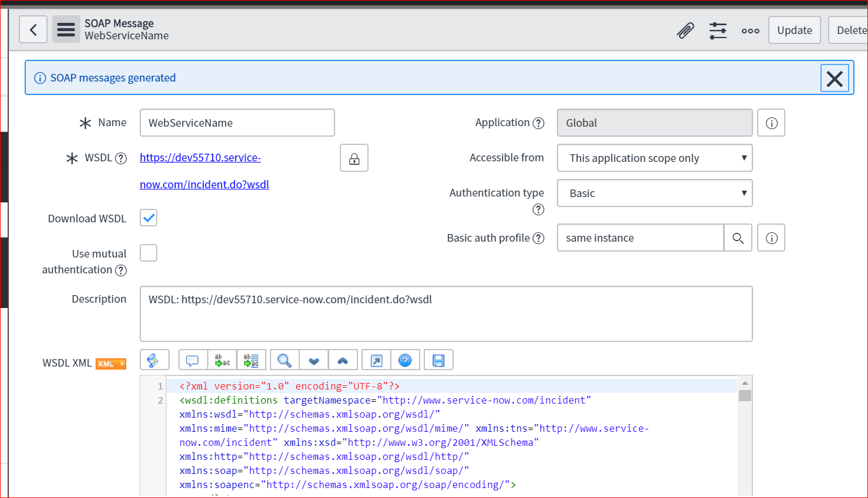The width and height of the screenshot is (868, 498).
Task: Click the Basic auth profile input
Action: pyautogui.click(x=640, y=238)
